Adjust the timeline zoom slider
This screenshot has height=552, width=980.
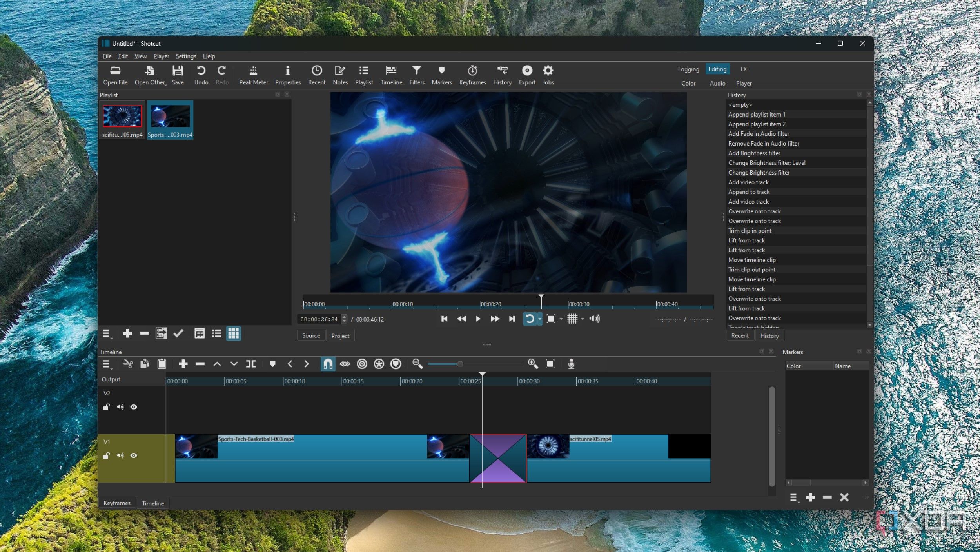(x=460, y=364)
